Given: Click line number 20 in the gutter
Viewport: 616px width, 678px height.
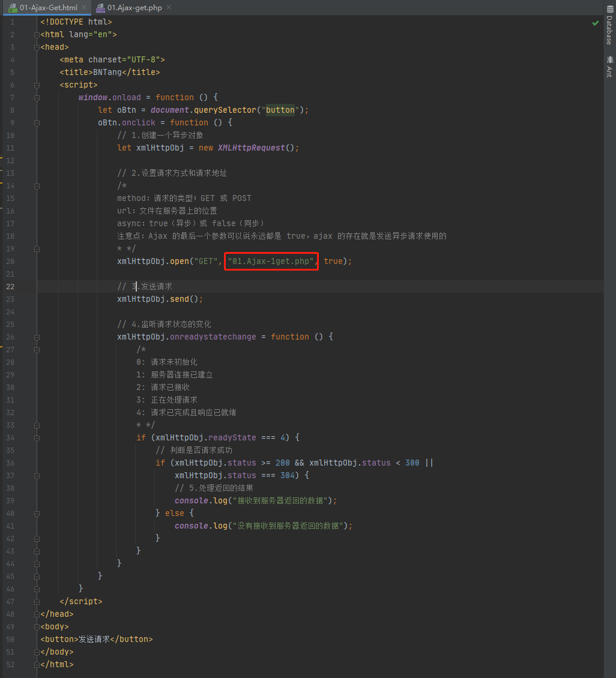Looking at the screenshot, I should point(10,262).
